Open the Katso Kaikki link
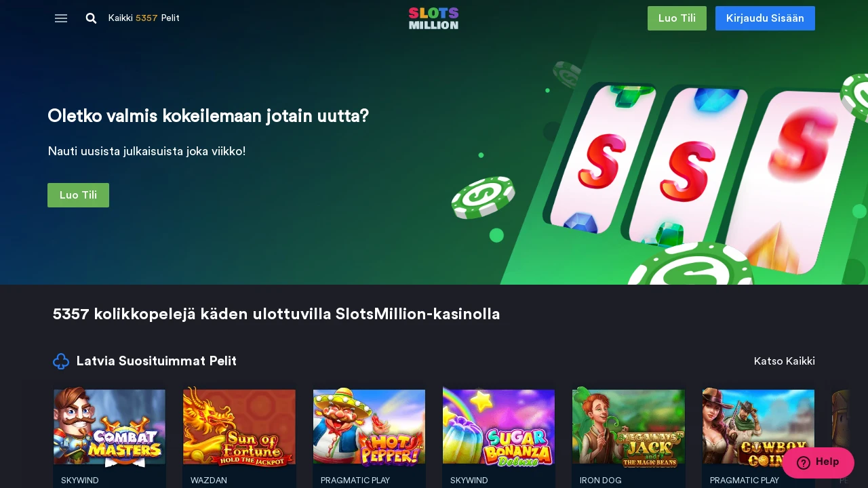The image size is (868, 488). point(785,361)
